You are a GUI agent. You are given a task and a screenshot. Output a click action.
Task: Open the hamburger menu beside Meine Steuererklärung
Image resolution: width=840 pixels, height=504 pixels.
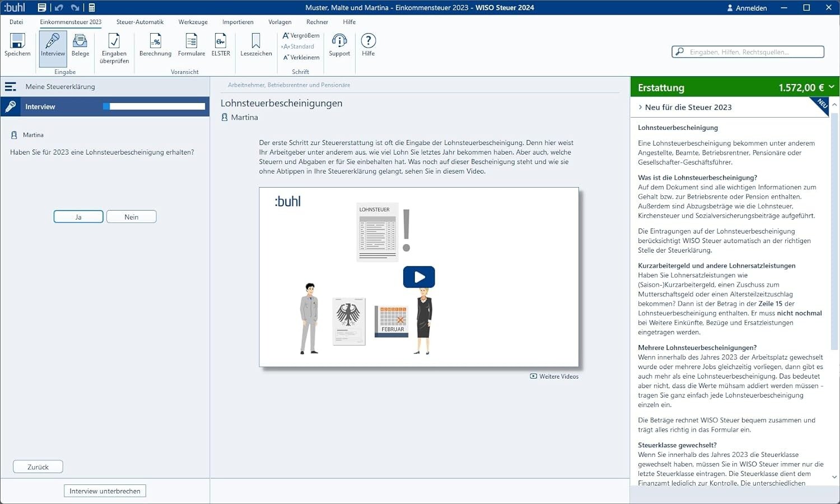pyautogui.click(x=11, y=87)
